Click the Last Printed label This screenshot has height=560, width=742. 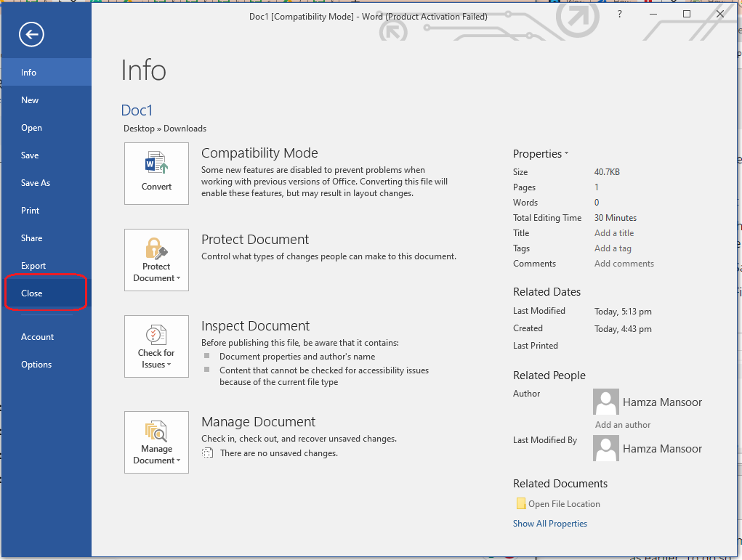pyautogui.click(x=535, y=346)
